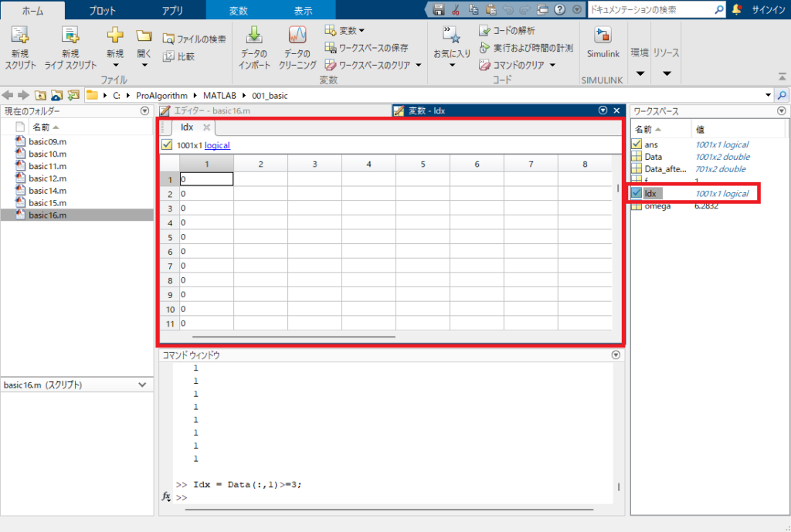Click Find Files (ファイルの検索)

click(x=195, y=39)
